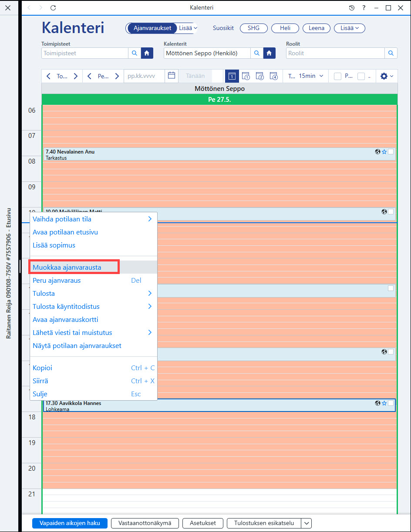Click the Toimipisteet home icon
Viewport: 411px width, 532px height.
coord(147,53)
